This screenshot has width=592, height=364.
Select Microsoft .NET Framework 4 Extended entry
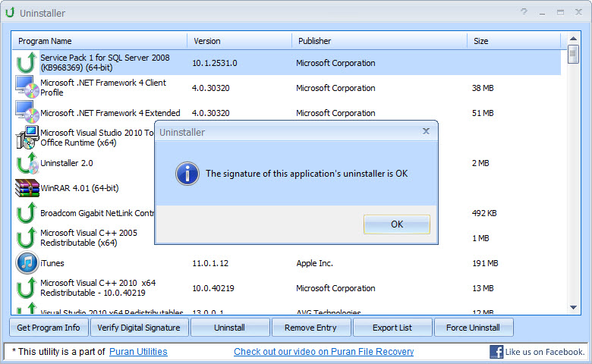[110, 113]
